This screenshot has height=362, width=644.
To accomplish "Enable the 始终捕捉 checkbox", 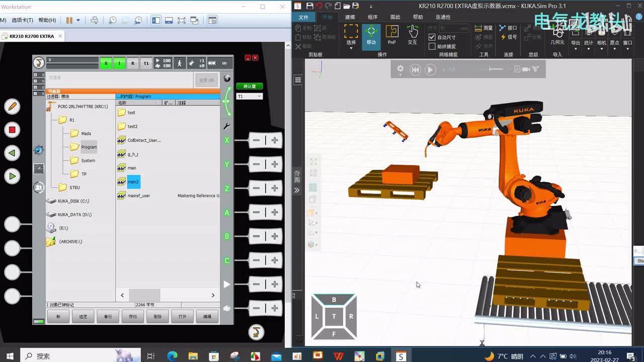I will pyautogui.click(x=432, y=46).
